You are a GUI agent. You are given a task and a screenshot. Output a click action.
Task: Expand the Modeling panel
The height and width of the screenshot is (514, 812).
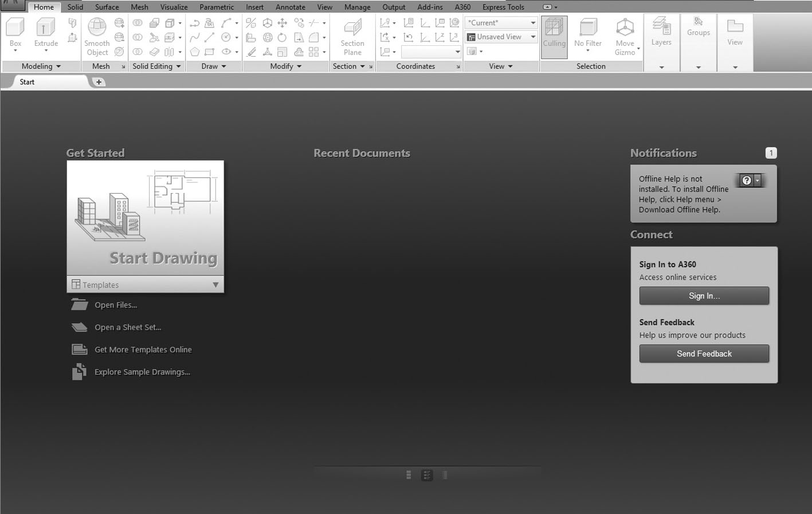point(41,66)
